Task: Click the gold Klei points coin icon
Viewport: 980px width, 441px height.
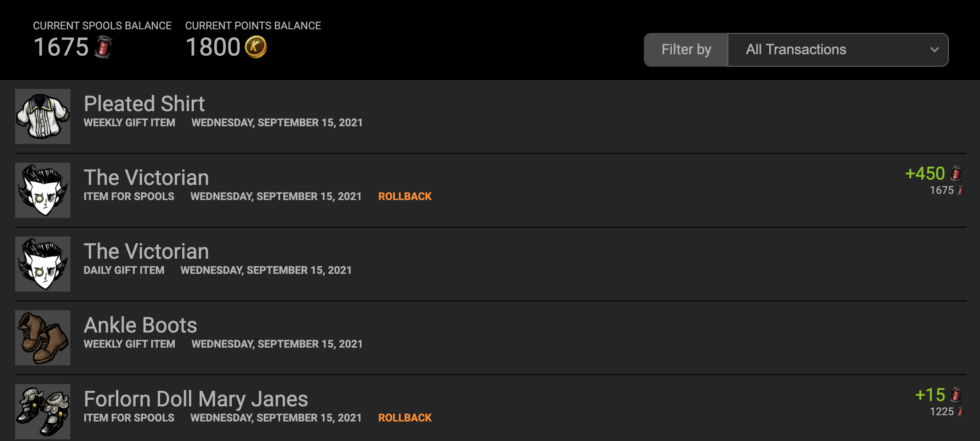Action: 256,47
